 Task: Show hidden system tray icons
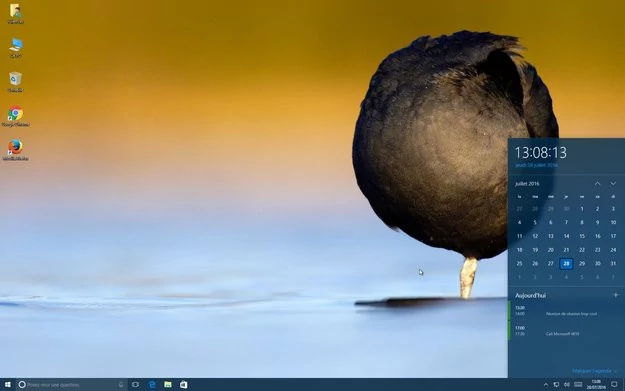(545, 385)
